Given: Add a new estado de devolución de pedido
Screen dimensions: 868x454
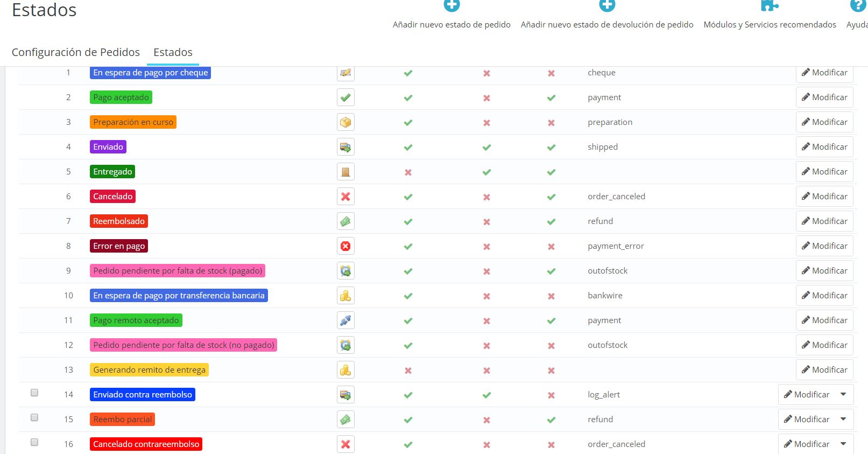Looking at the screenshot, I should tap(607, 15).
